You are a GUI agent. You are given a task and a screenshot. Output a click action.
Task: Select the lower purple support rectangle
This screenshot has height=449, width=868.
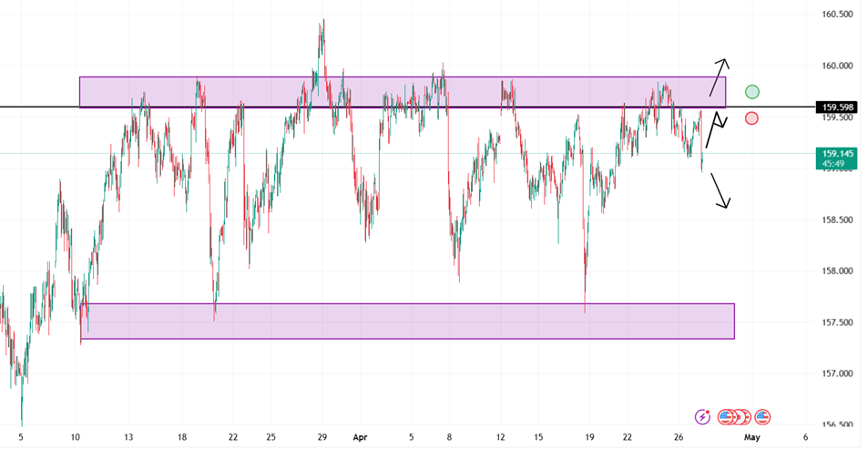coord(407,321)
